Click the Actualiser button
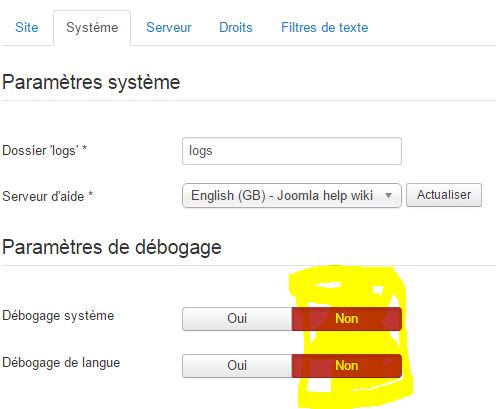 (x=444, y=195)
